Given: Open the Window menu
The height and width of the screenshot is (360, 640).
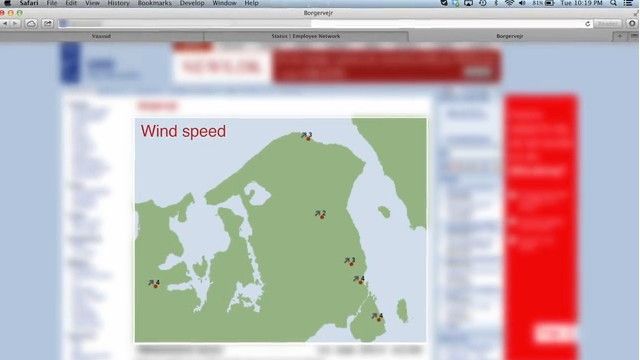Looking at the screenshot, I should coord(224,3).
